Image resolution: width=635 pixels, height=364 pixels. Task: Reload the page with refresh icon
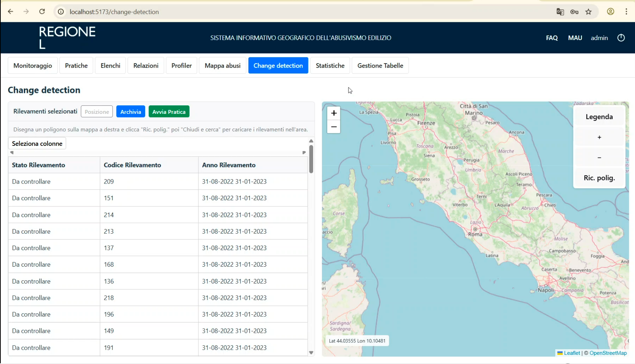(x=42, y=12)
